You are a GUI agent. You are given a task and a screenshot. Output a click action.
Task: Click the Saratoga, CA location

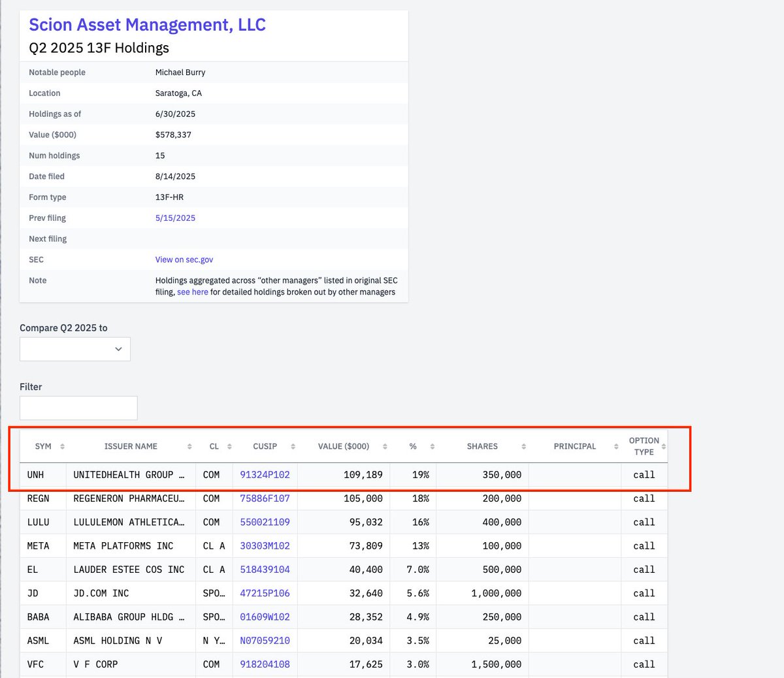point(178,93)
